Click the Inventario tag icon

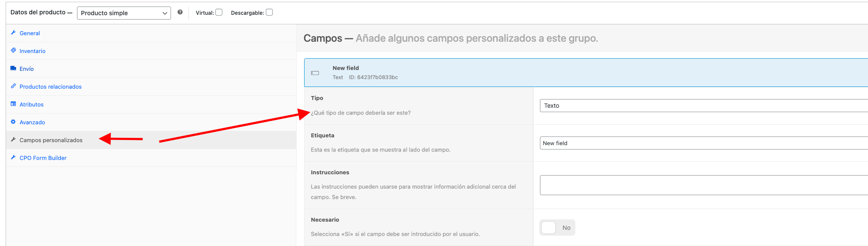[x=13, y=50]
